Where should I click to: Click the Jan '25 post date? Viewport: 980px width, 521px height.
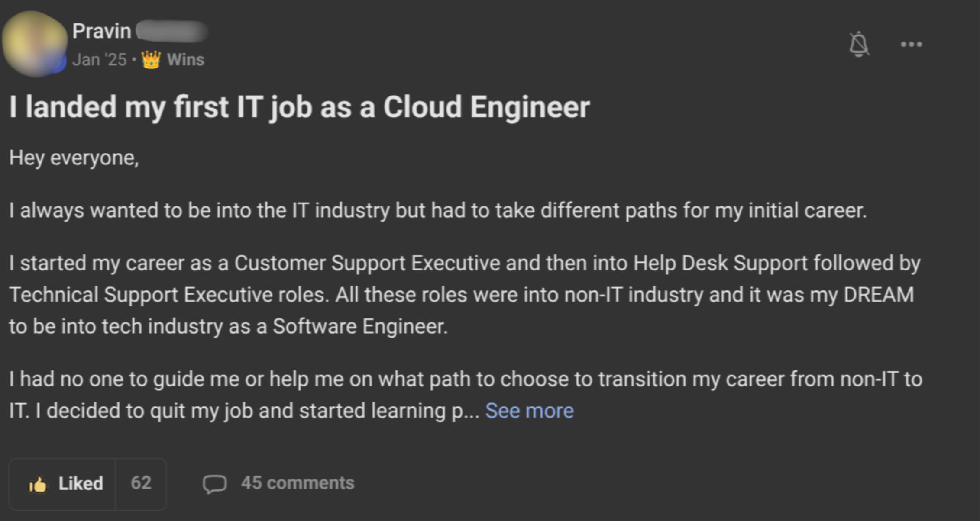click(x=100, y=60)
